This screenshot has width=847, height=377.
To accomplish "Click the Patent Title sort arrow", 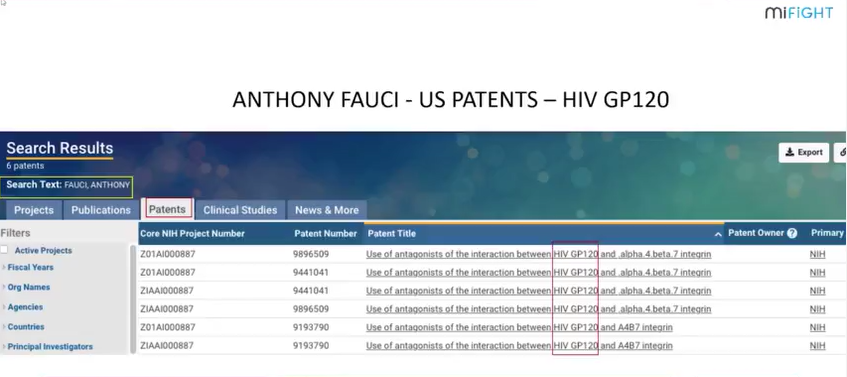I will pyautogui.click(x=717, y=234).
